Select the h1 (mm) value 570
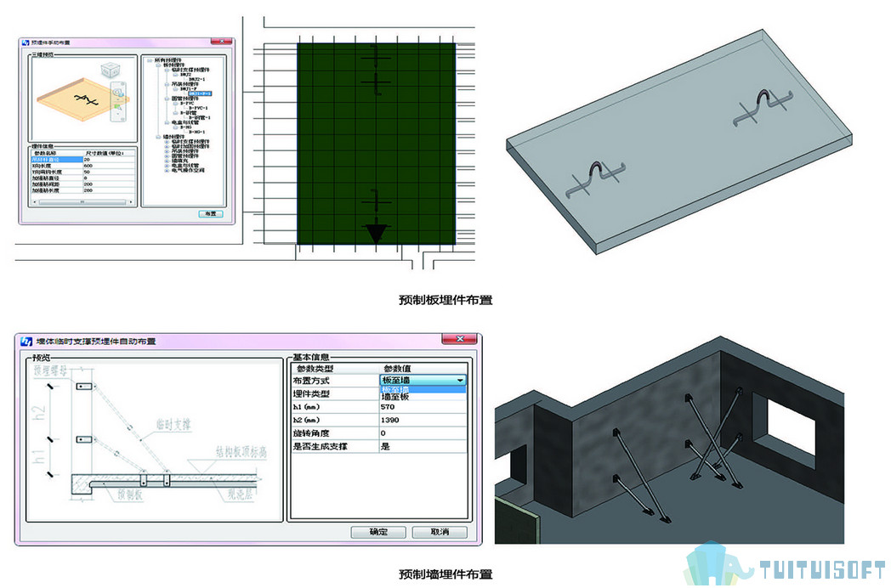Viewport: 891px width, 588px height. pos(423,407)
